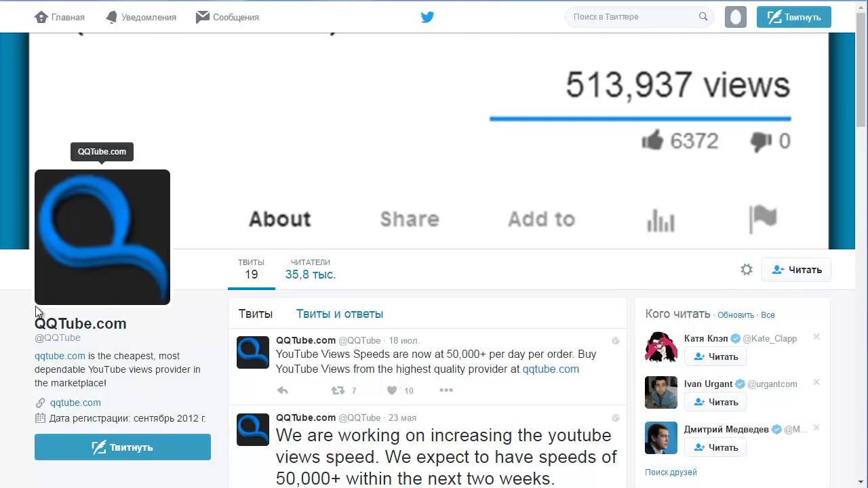This screenshot has width=868, height=488.
Task: Open the QQTube.com profile picture
Action: 102,237
